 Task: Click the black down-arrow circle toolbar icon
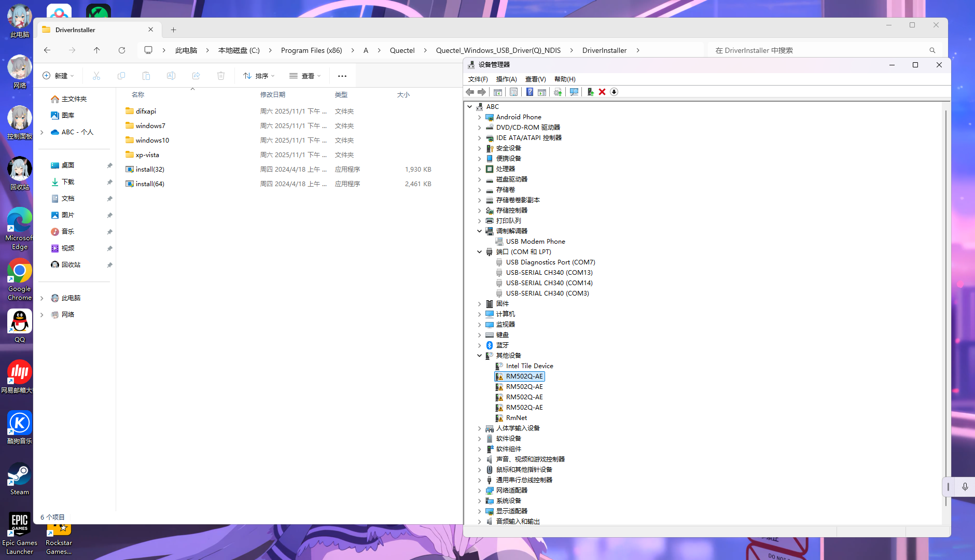[x=614, y=92]
